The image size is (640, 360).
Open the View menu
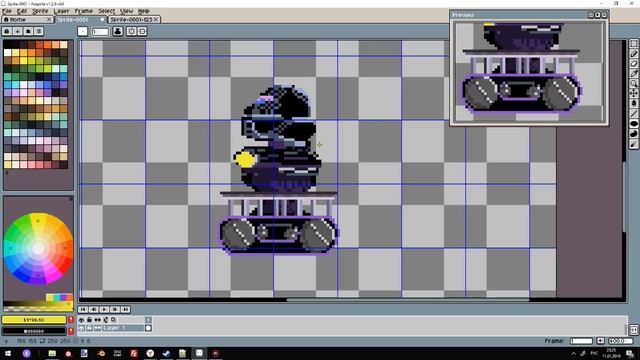point(127,11)
